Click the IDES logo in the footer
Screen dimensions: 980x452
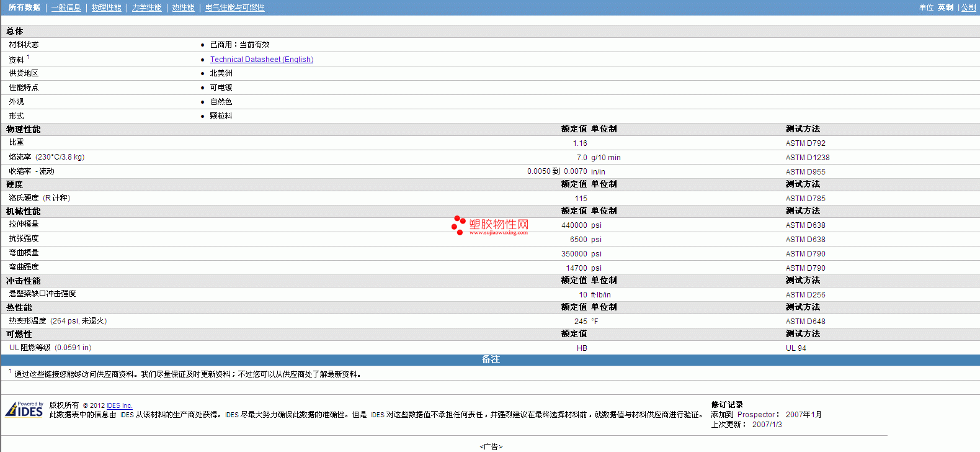24,410
